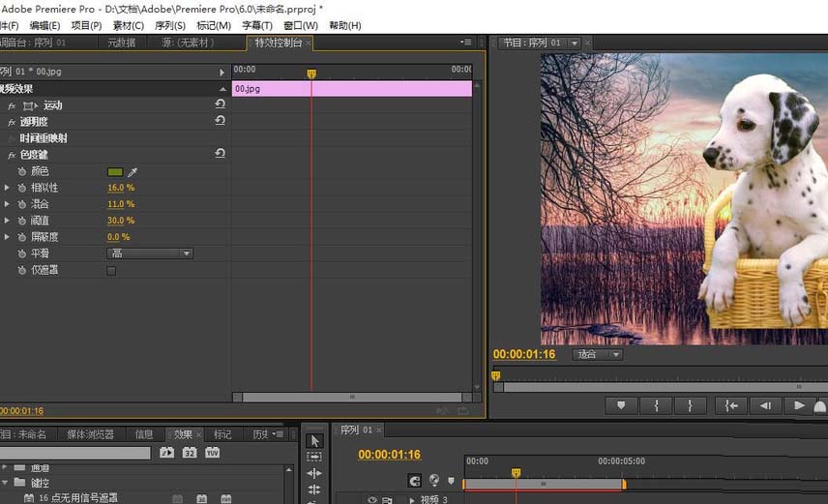Reset the 运动 motion effect
This screenshot has height=504, width=828.
point(221,104)
